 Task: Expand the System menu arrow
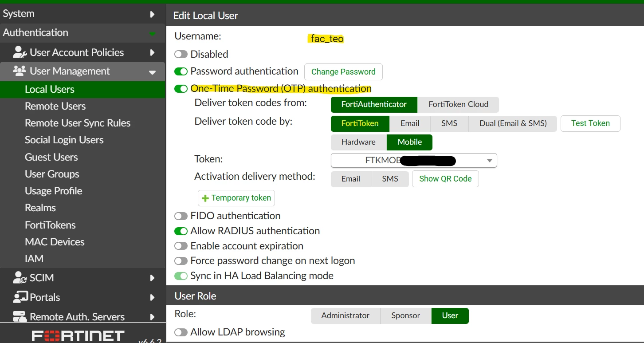(x=152, y=14)
